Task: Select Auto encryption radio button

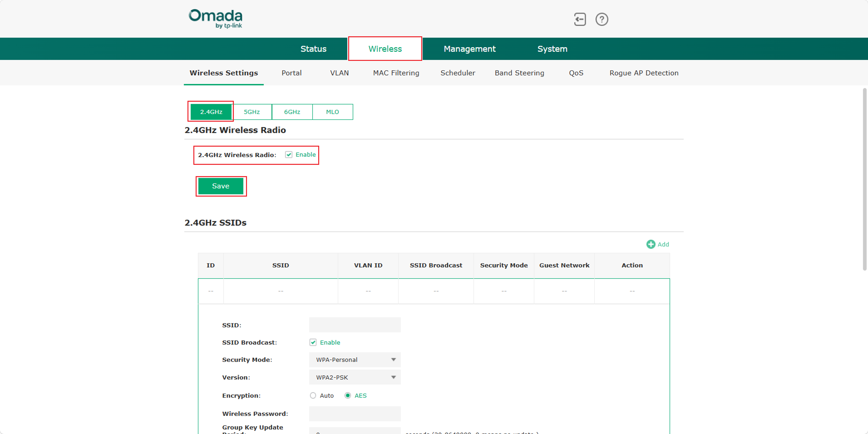Action: (313, 395)
